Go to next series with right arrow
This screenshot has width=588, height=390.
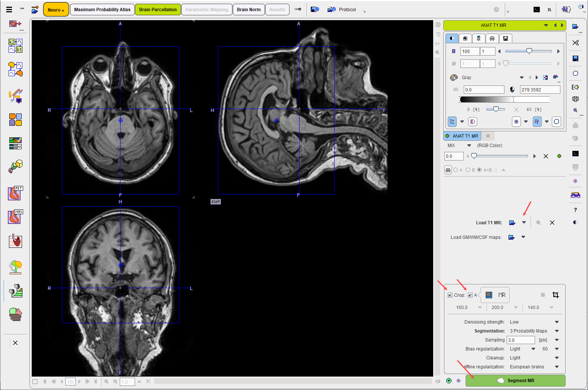[562, 25]
